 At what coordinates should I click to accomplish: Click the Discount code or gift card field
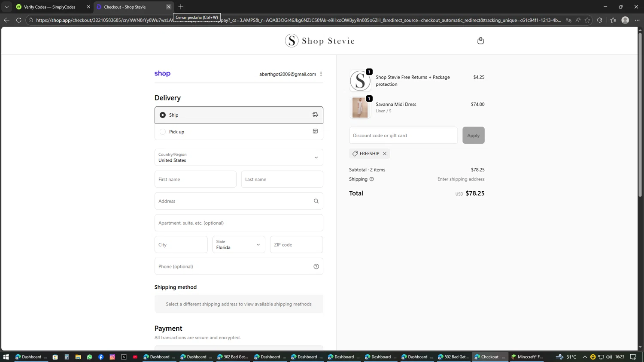click(404, 135)
